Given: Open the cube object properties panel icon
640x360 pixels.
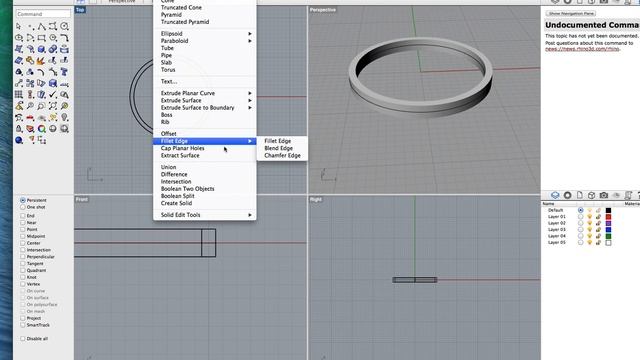Looking at the screenshot, I should (591, 195).
